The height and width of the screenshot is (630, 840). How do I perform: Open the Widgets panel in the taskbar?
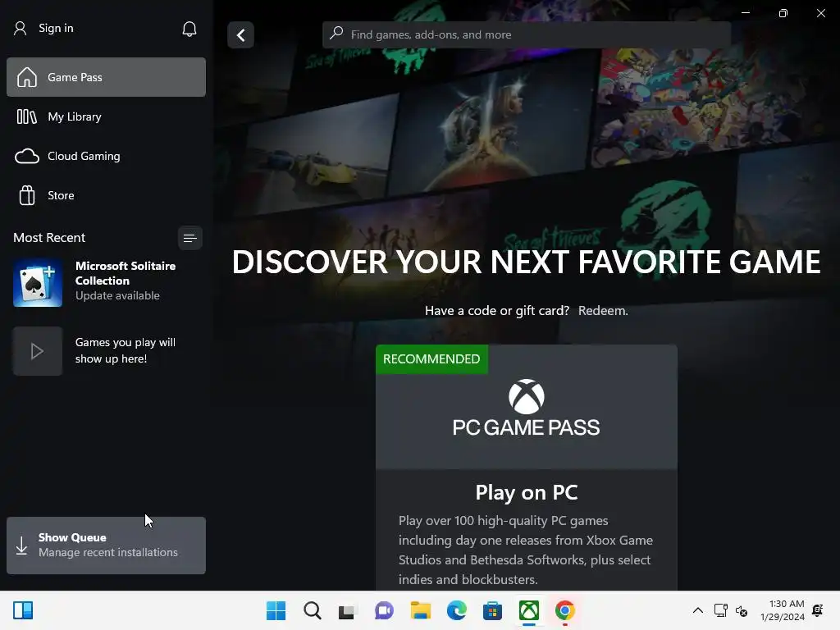[x=23, y=610]
